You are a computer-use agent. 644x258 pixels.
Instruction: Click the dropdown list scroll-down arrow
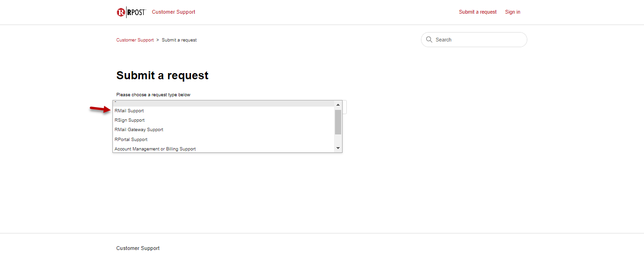point(338,148)
